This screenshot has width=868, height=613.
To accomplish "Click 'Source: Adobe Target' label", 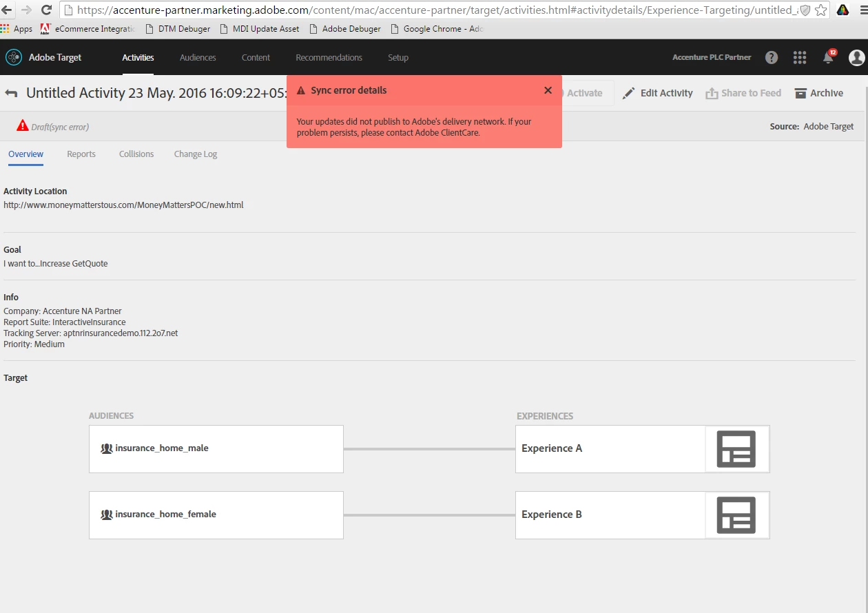I will [x=812, y=127].
